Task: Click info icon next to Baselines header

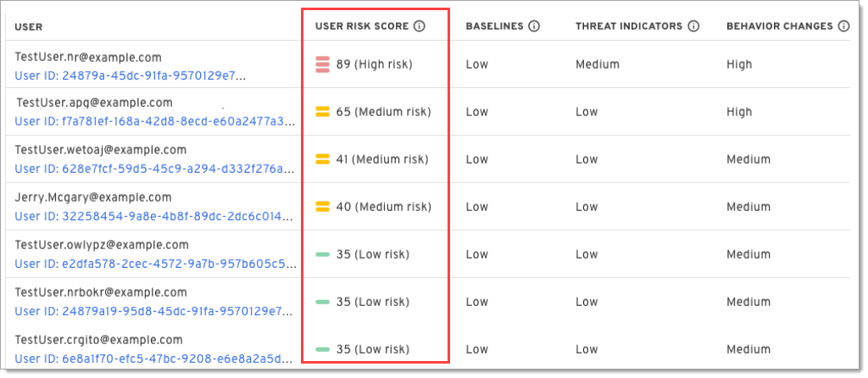Action: pos(534,26)
